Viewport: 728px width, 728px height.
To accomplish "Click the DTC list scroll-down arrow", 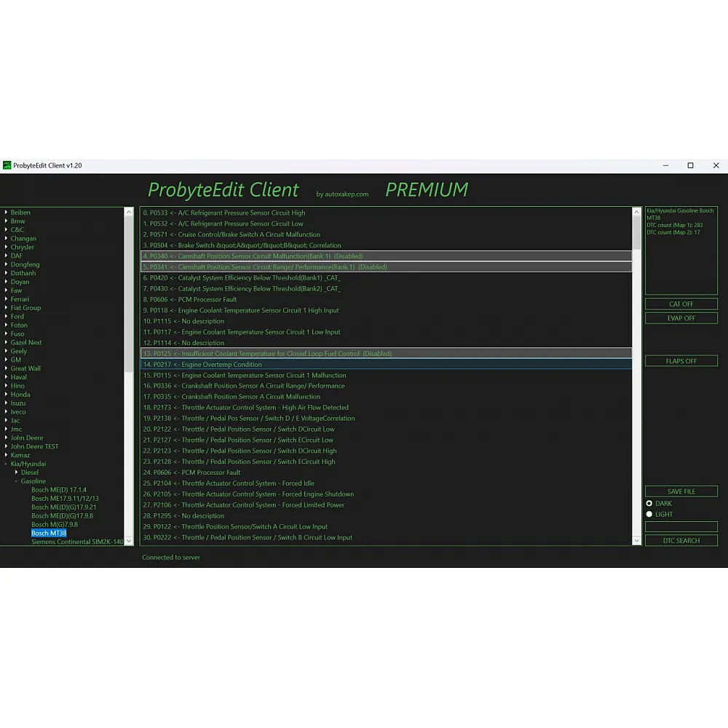I will coord(636,540).
